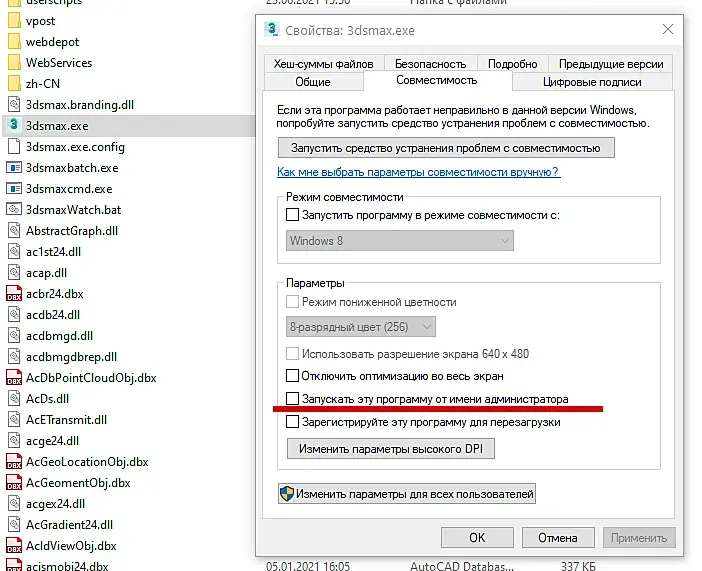Click the AcETransmit.dll file icon
This screenshot has height=571, width=702.
coord(14,420)
